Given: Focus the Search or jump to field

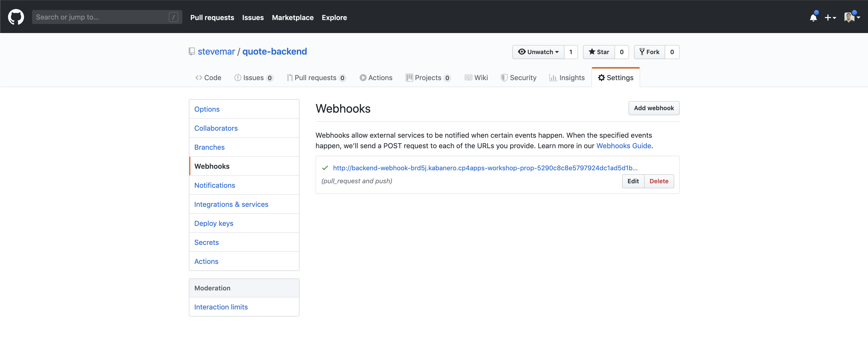Looking at the screenshot, I should click(x=107, y=17).
